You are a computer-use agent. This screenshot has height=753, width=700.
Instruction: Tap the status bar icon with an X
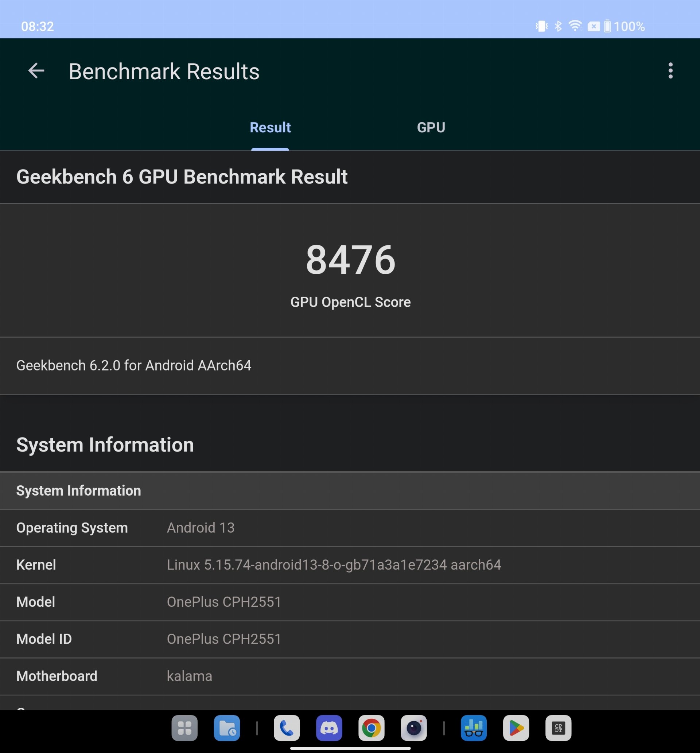pos(593,26)
